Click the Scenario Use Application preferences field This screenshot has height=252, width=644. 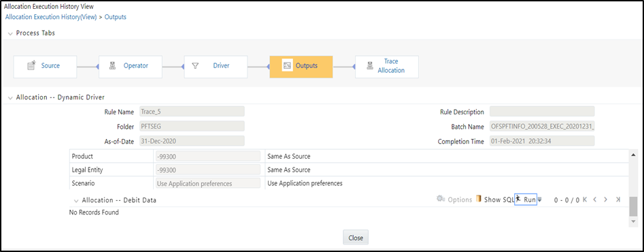tap(208, 183)
